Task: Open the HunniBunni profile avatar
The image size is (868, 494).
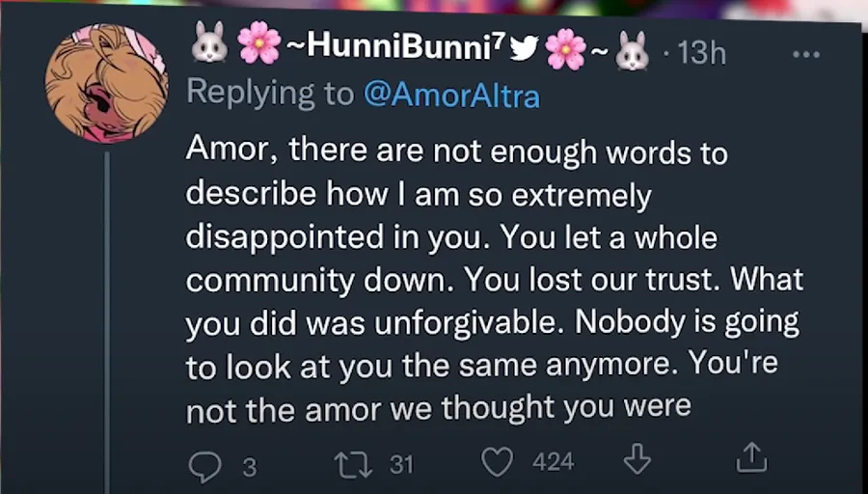Action: (107, 83)
